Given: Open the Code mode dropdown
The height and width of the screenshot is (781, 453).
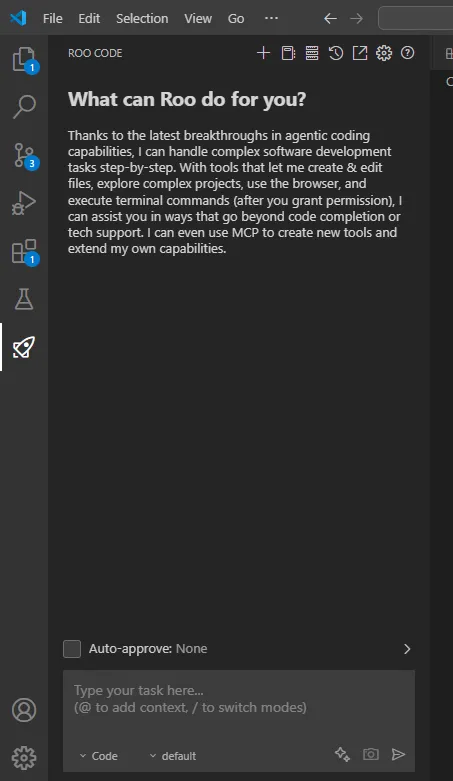Looking at the screenshot, I should pyautogui.click(x=99, y=756).
